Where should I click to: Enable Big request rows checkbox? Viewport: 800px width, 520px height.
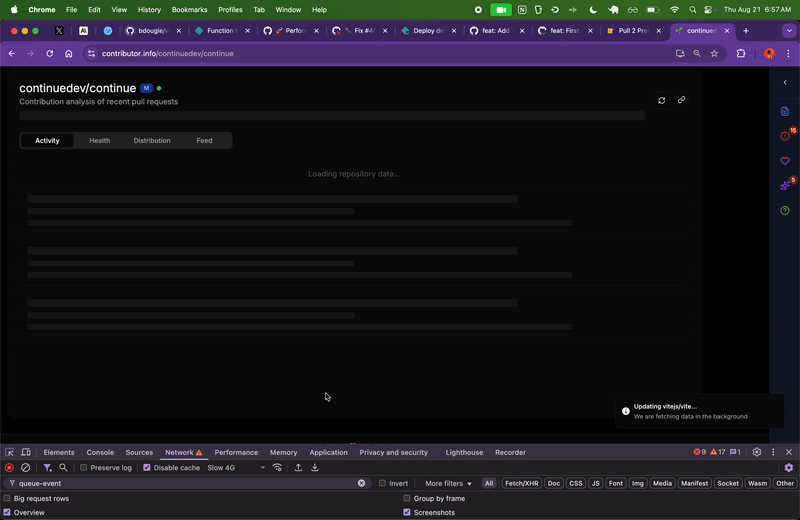(x=7, y=499)
